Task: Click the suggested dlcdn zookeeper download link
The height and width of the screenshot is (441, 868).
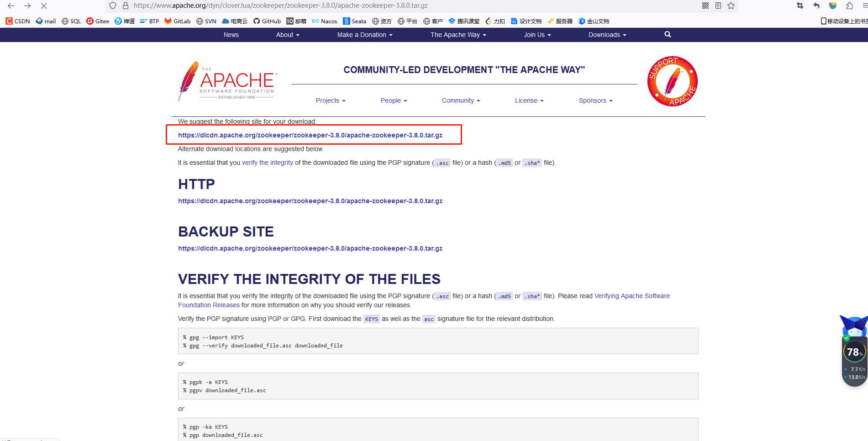Action: (x=310, y=135)
